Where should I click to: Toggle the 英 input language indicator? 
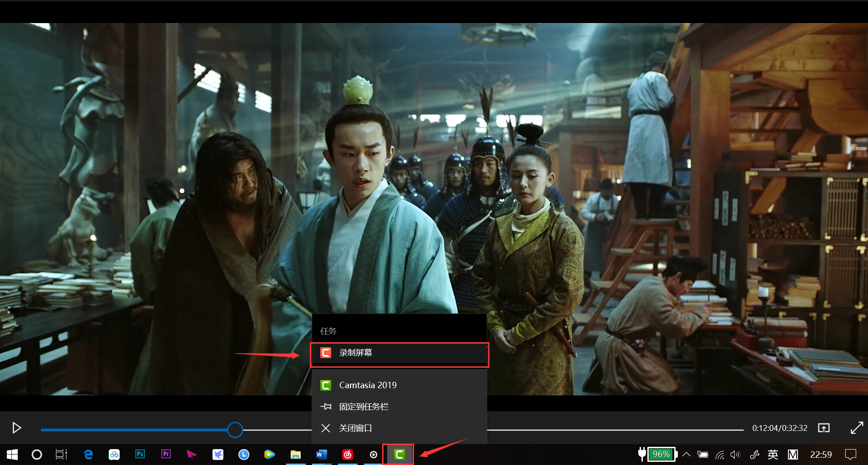pos(773,455)
